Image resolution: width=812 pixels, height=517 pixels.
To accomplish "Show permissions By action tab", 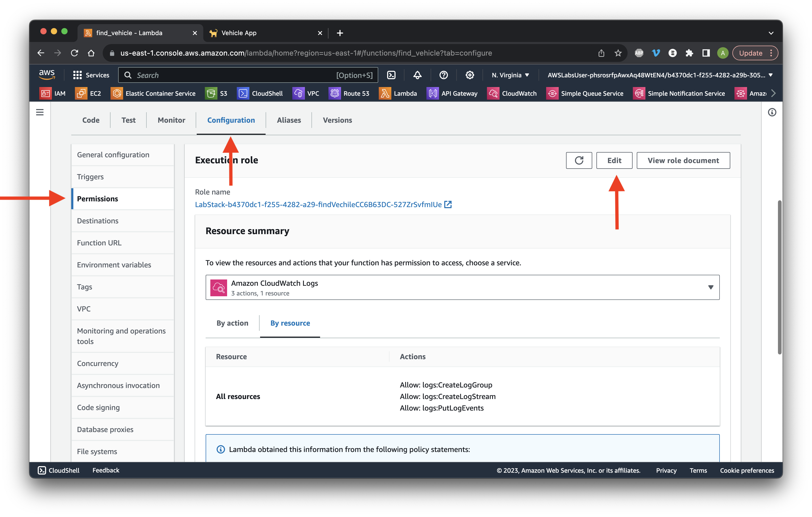I will coord(232,323).
